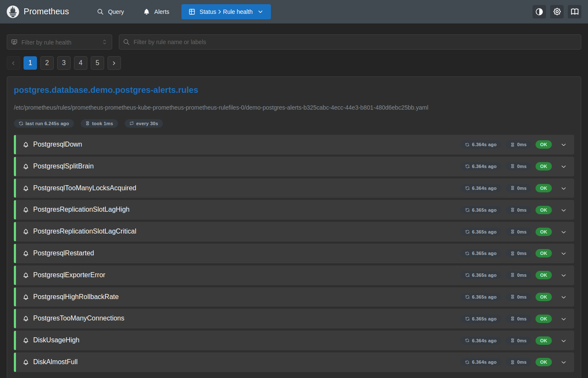Click the OK badge for PostgresqlSplitBrain
Viewport: 588px width, 378px height.
(x=543, y=166)
